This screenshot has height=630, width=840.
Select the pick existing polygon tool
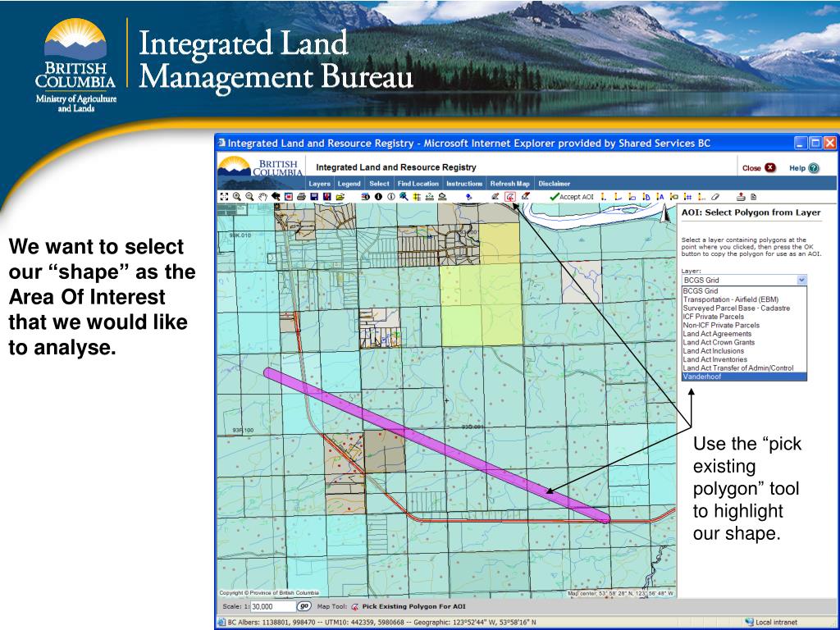(x=510, y=197)
